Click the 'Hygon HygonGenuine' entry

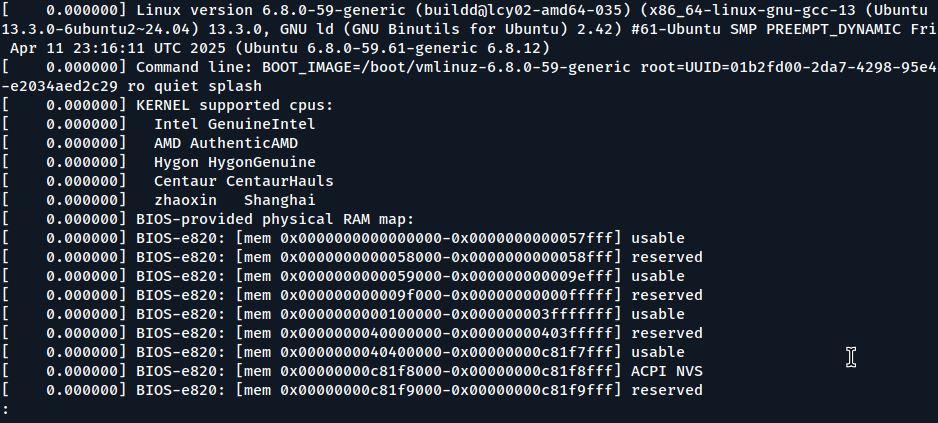point(235,162)
